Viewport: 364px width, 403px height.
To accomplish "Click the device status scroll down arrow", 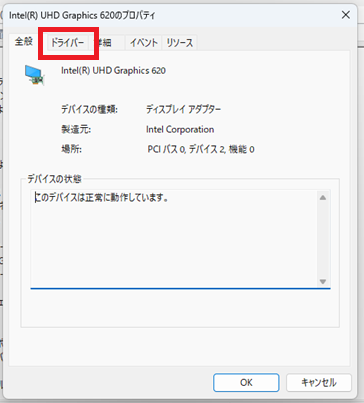I will point(323,281).
